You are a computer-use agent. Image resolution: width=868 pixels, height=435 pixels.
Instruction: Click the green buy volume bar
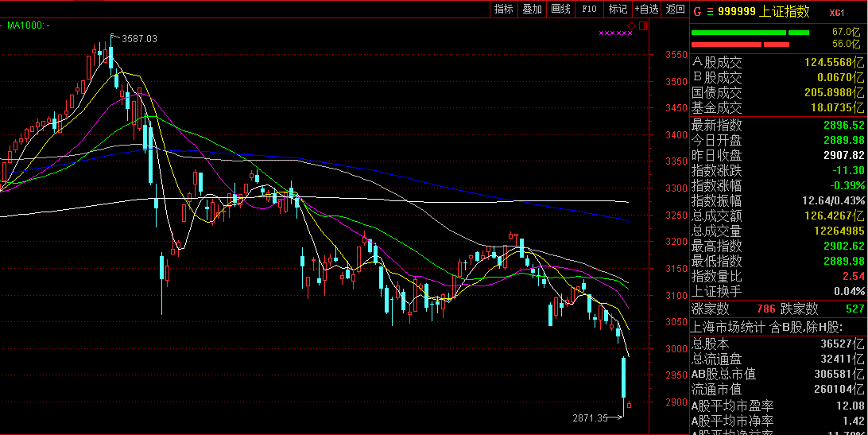(x=750, y=33)
